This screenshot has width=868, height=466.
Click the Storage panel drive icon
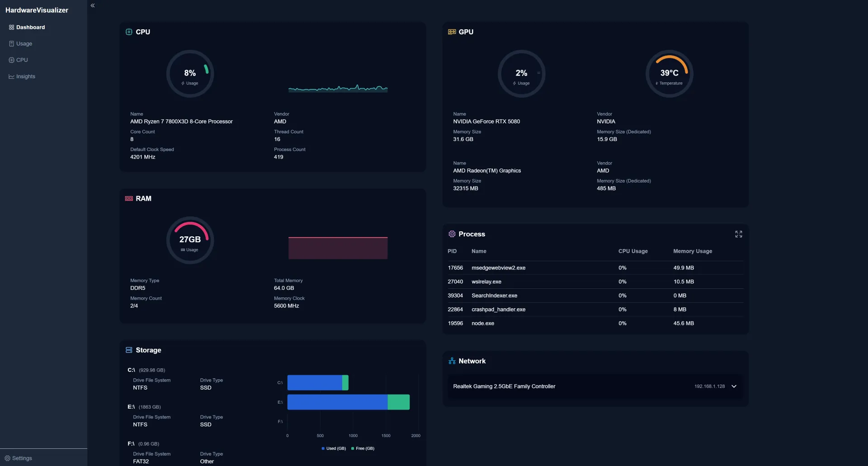tap(129, 350)
